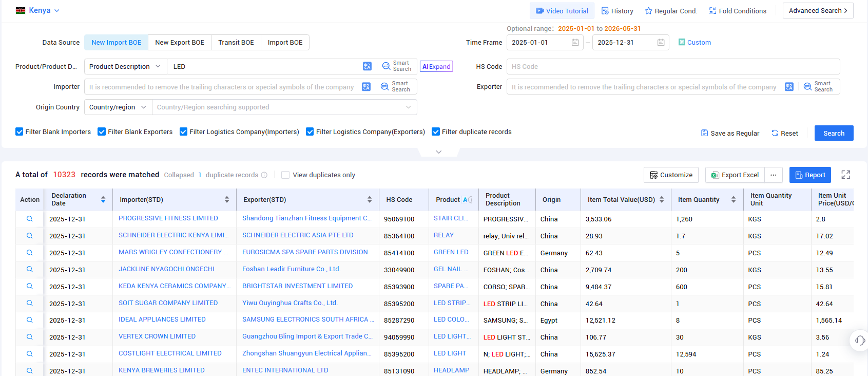
Task: Open SAMSUNG ELECTRONICS SOUTH AFRICA exporter link
Action: (x=308, y=319)
